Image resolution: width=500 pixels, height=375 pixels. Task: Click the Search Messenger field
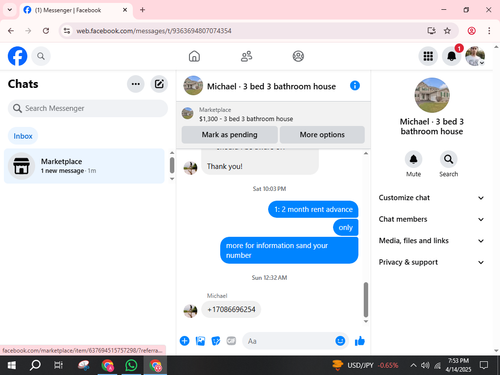pyautogui.click(x=88, y=108)
